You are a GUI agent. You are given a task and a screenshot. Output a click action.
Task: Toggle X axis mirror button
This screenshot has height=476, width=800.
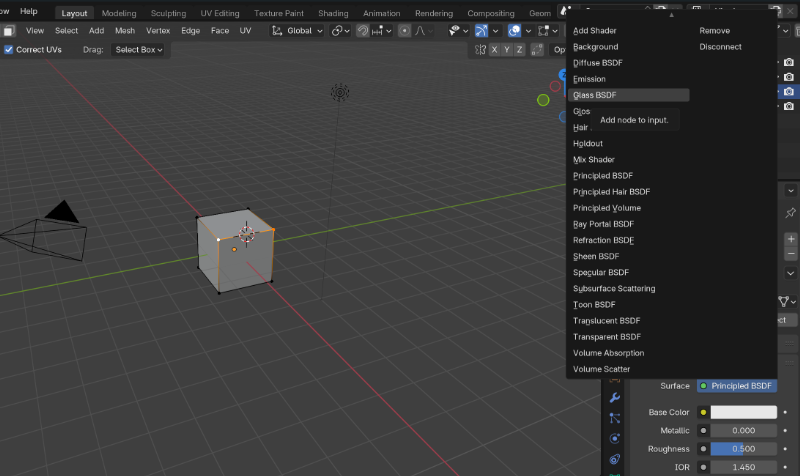494,49
